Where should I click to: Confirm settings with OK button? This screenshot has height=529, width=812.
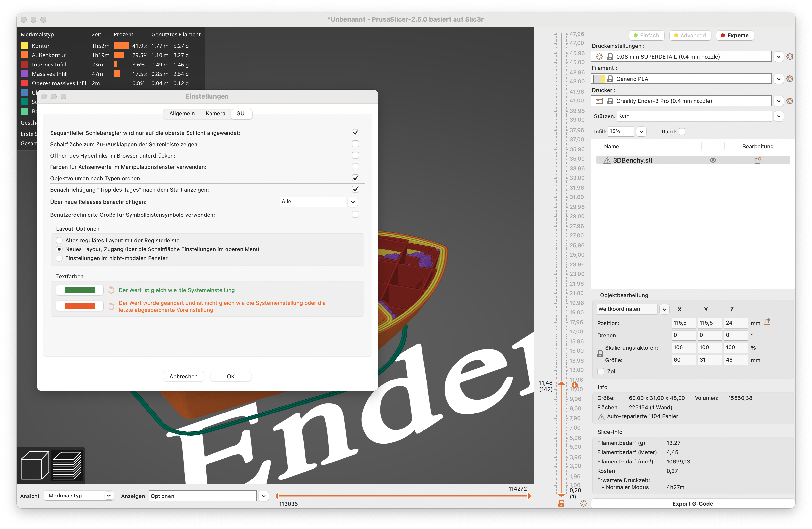coord(231,376)
